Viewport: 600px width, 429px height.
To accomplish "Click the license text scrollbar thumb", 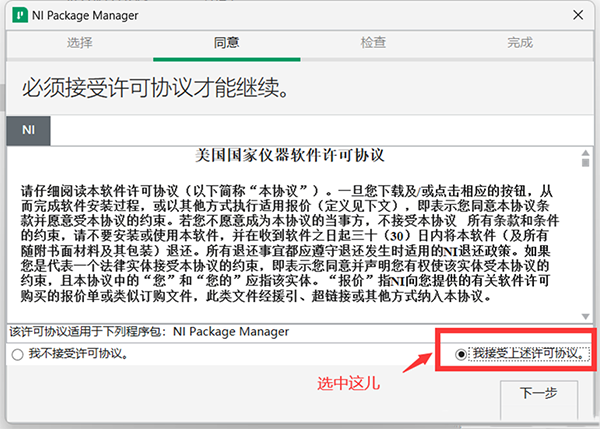I will [x=585, y=163].
